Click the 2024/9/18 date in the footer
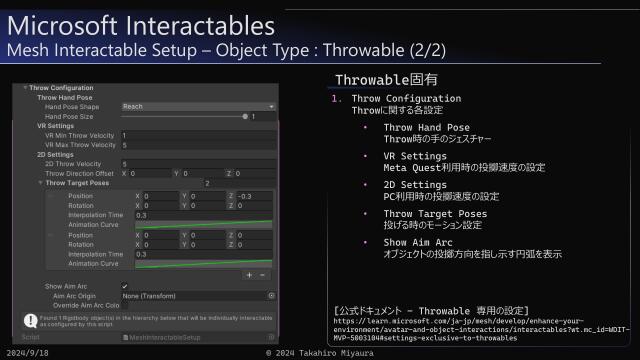 [x=27, y=353]
